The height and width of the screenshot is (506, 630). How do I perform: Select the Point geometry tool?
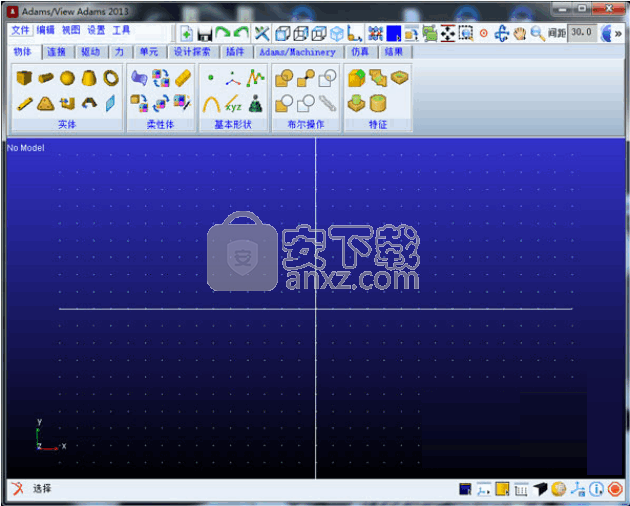tap(211, 77)
